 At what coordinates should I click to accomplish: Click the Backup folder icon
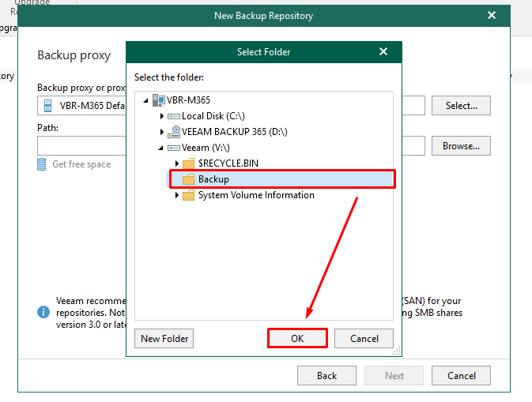click(188, 179)
